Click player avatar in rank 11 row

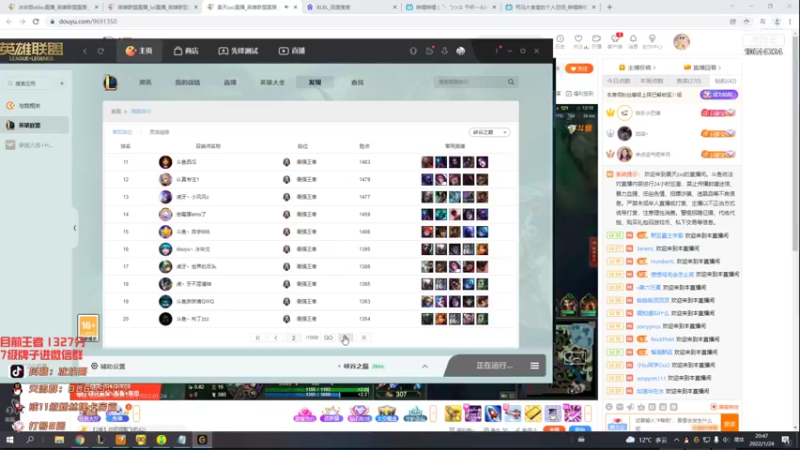pos(165,162)
